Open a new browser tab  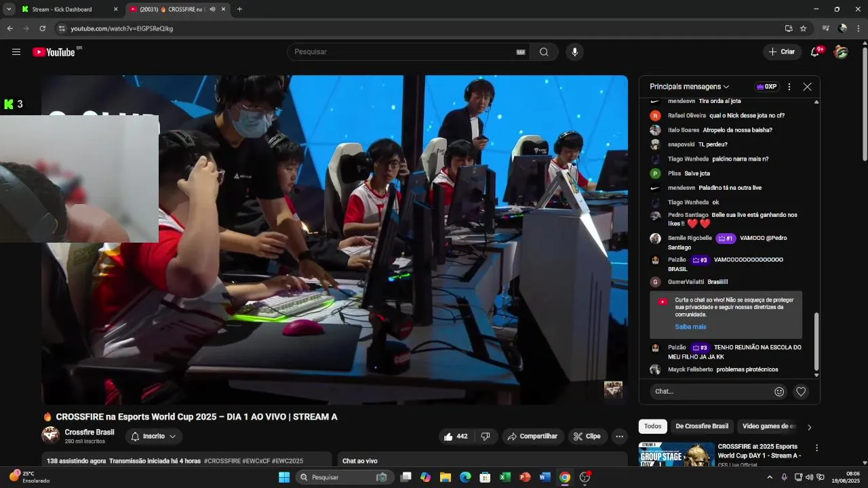tap(239, 9)
